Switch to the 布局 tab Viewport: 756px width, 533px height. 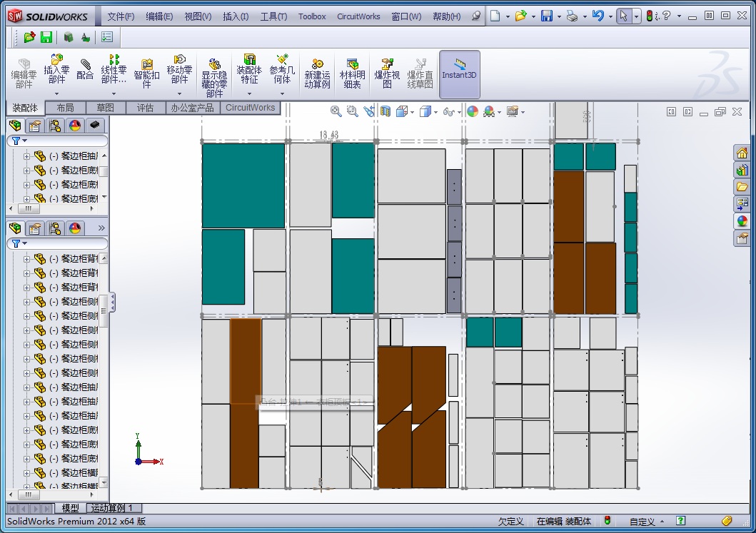(65, 108)
